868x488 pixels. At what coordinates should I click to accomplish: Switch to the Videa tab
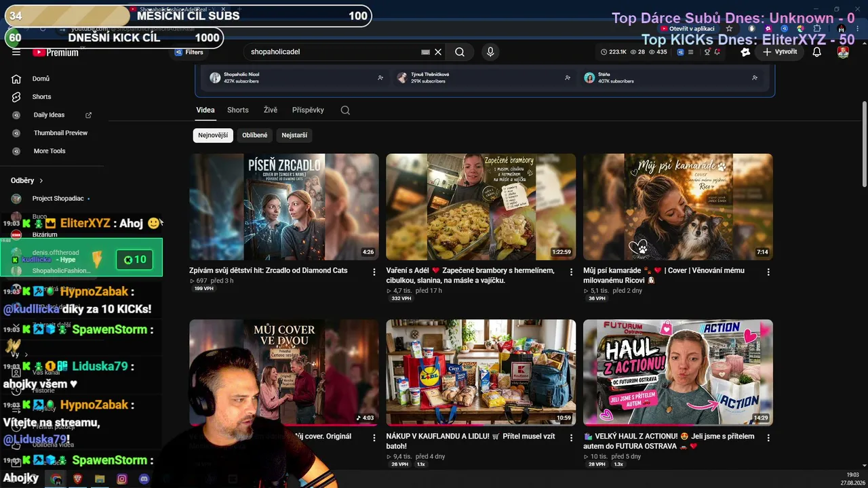tap(205, 110)
